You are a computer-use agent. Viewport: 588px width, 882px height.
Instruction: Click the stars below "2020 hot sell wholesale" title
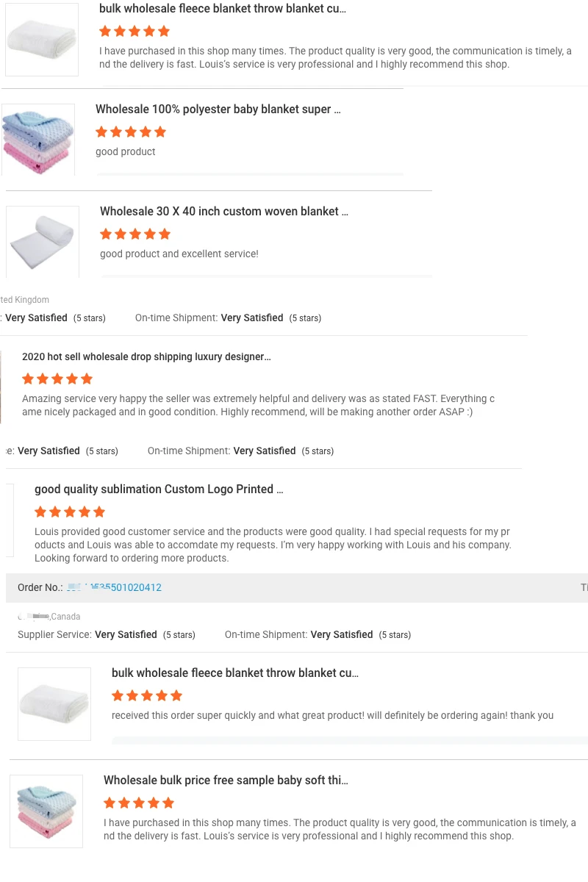pyautogui.click(x=57, y=379)
